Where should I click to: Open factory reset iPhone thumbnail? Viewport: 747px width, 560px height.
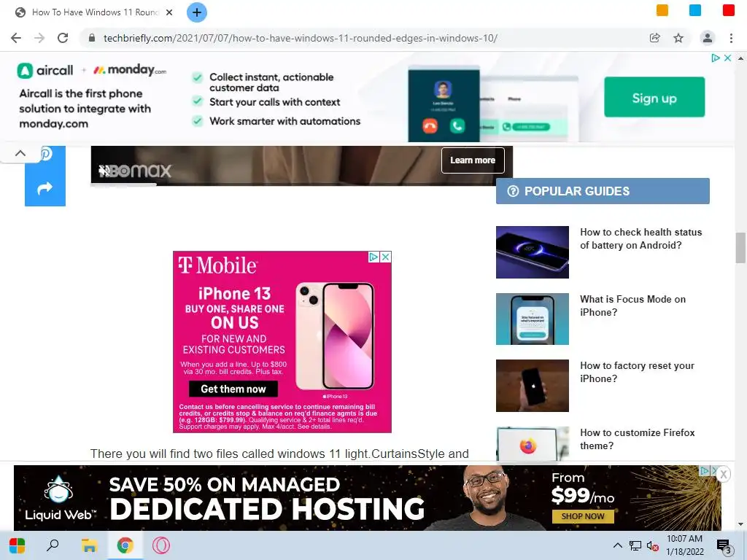tap(532, 386)
